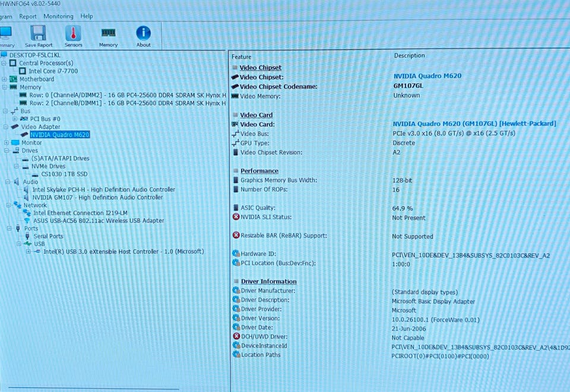Click the Save Report toolbar icon

coord(38,36)
